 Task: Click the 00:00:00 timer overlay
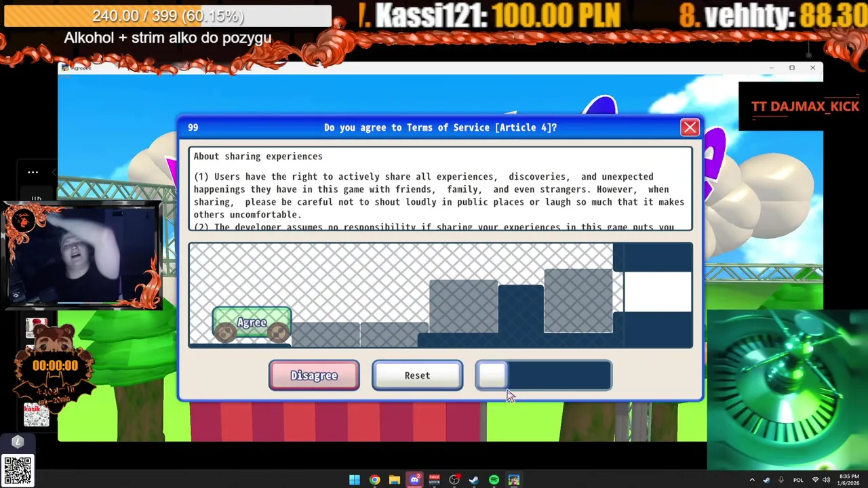pos(55,366)
